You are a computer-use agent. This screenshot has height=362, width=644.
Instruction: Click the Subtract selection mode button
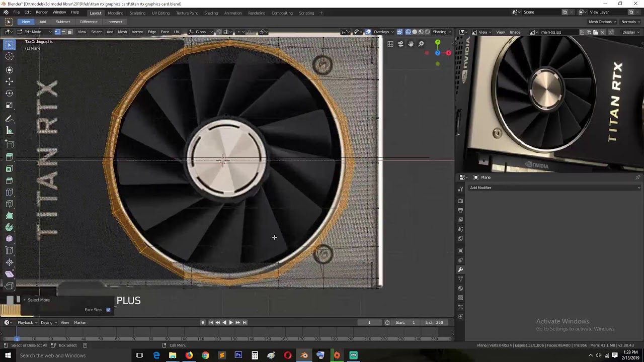tap(63, 22)
